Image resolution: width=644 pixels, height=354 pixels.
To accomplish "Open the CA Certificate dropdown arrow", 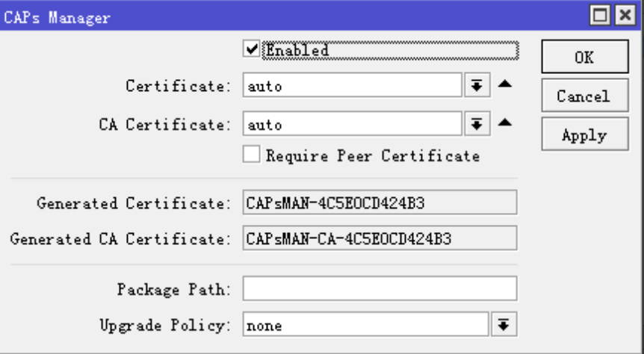I will point(477,124).
